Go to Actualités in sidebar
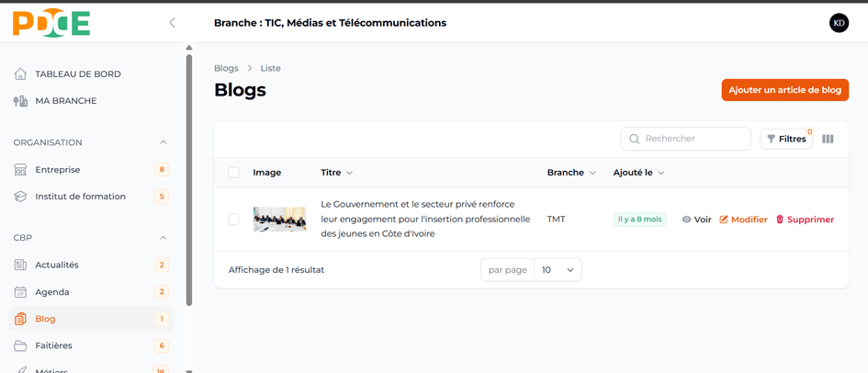Screen dimensions: 868x373 57,266
